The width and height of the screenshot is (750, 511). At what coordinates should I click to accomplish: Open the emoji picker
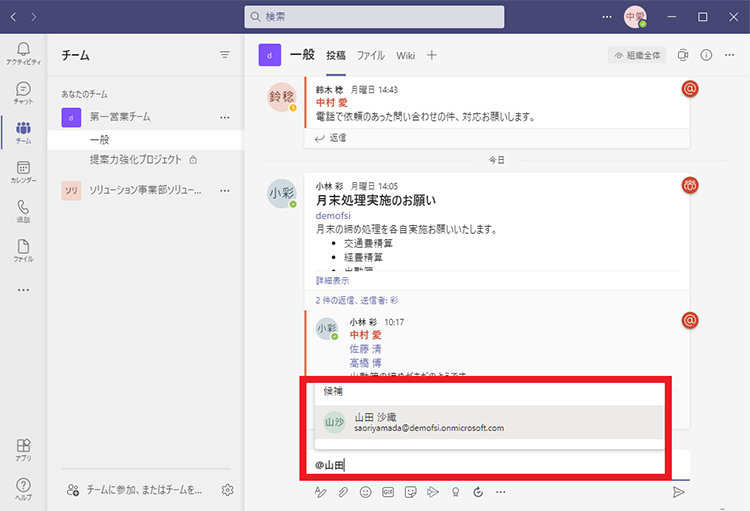click(365, 492)
